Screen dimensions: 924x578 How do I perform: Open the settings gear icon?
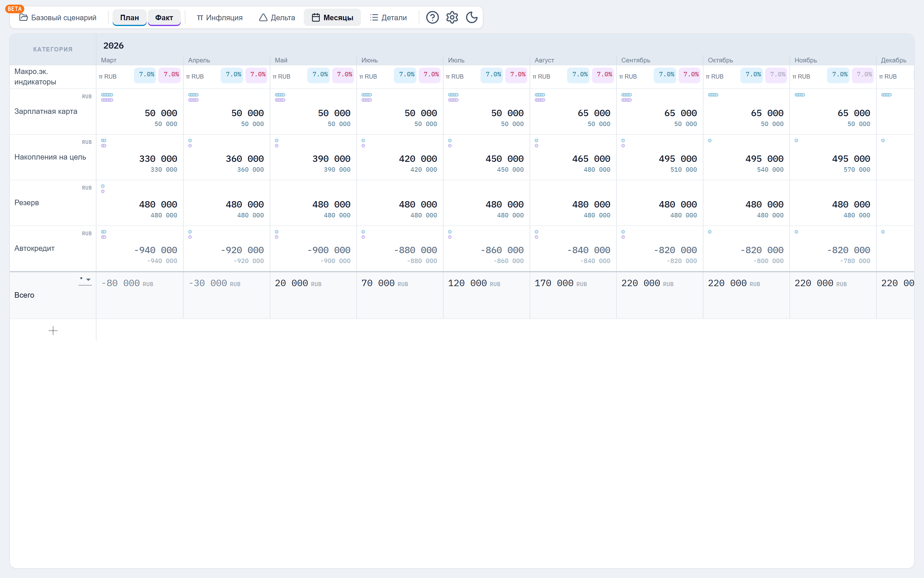452,18
